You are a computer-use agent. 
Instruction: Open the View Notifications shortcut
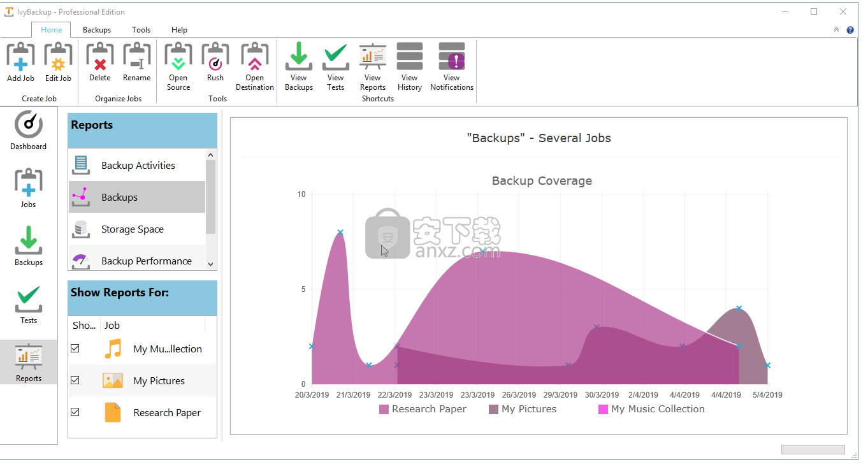pos(452,67)
